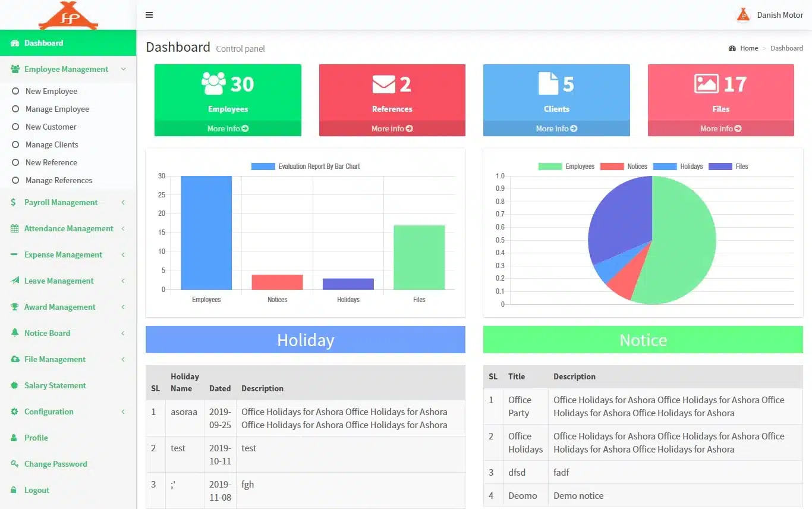Click the 'Deomo' notice title cell
Viewport: 812px width, 509px height.
525,495
